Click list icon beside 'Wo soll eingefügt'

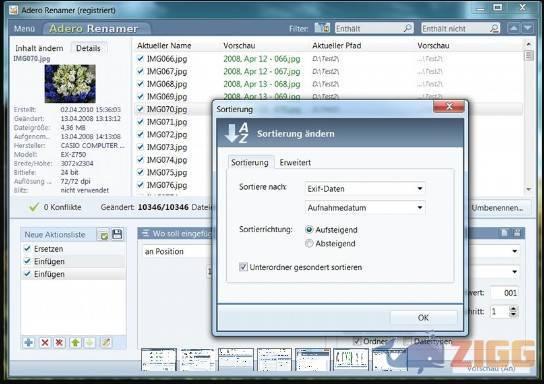pyautogui.click(x=145, y=233)
